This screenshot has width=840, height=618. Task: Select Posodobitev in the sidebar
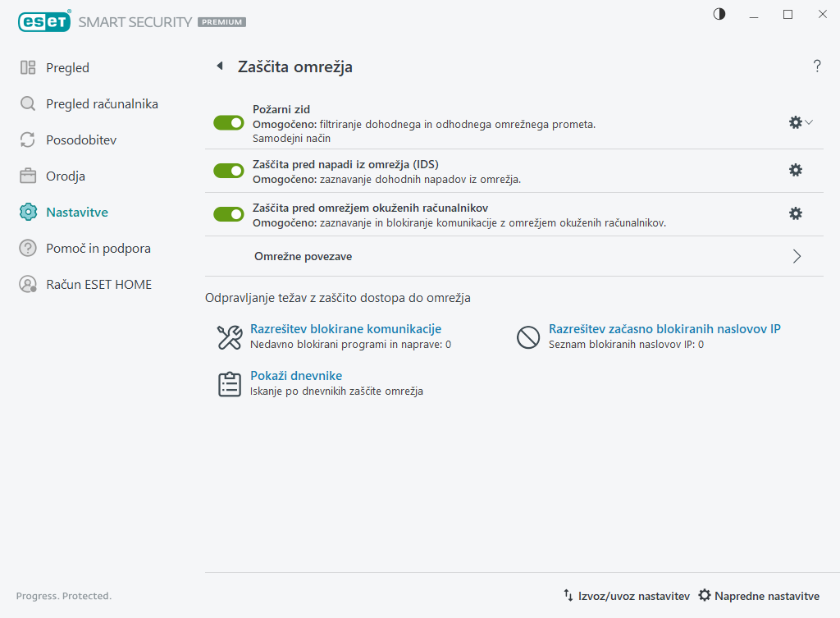click(x=81, y=140)
